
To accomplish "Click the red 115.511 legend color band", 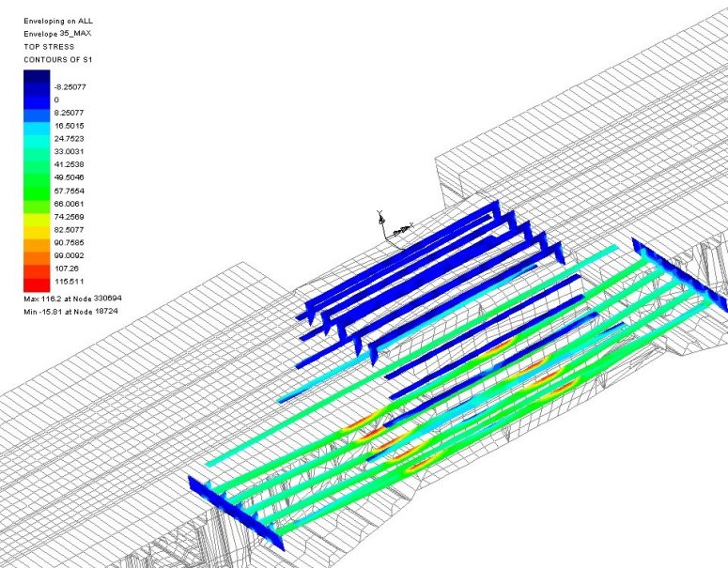I will click(37, 281).
